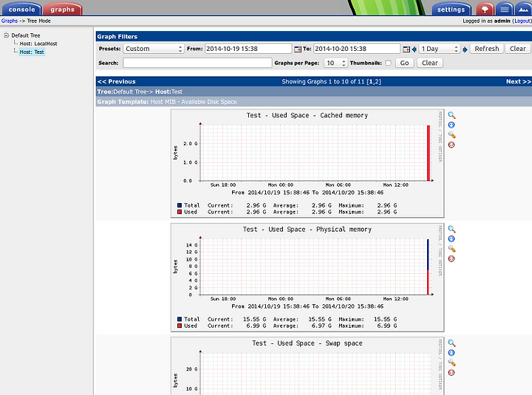The width and height of the screenshot is (532, 395).
Task: Click the Graphs breadcrumb link
Action: (x=10, y=21)
